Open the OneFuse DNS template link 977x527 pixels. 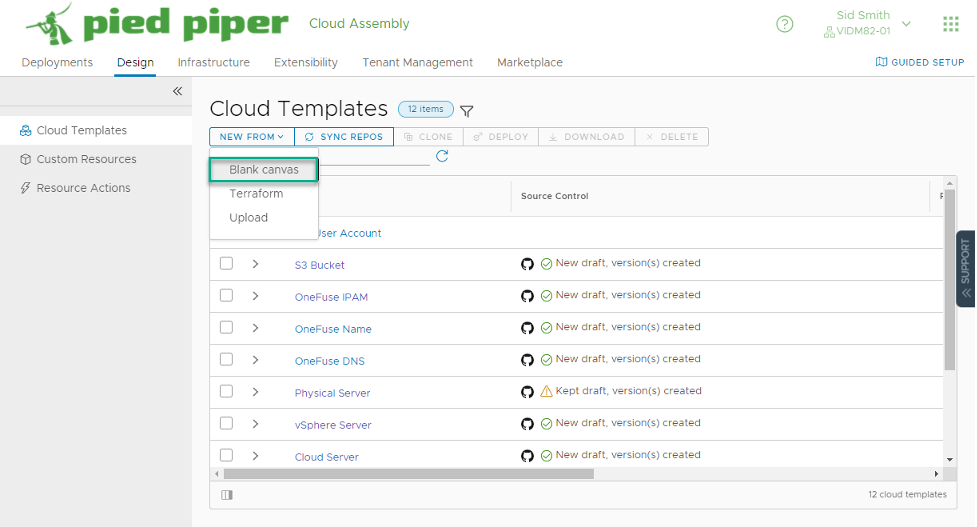point(330,361)
